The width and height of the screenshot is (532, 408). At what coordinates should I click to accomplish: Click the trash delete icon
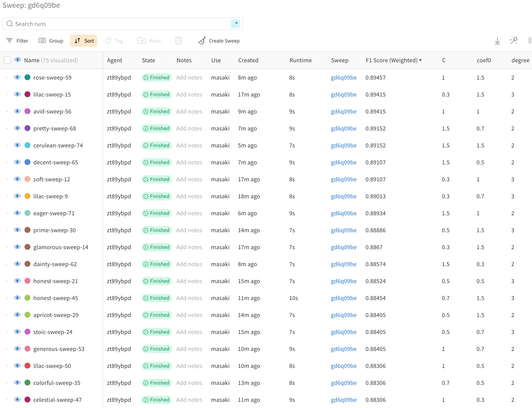pos(179,41)
